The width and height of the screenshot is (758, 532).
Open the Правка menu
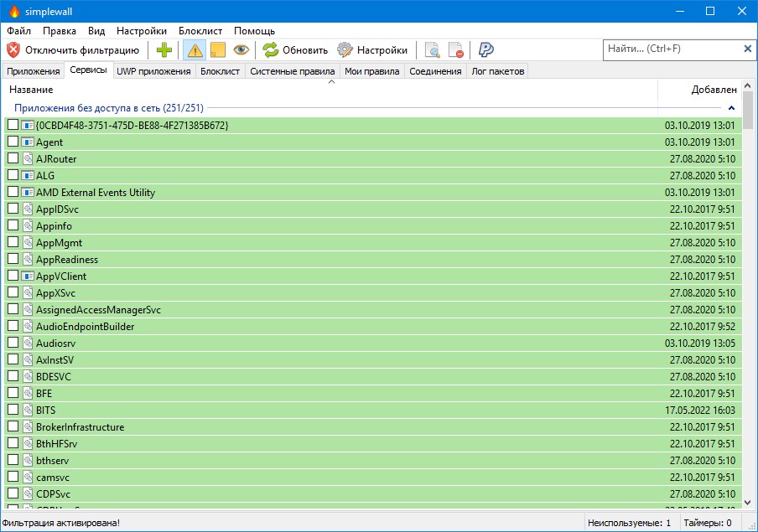tap(60, 31)
